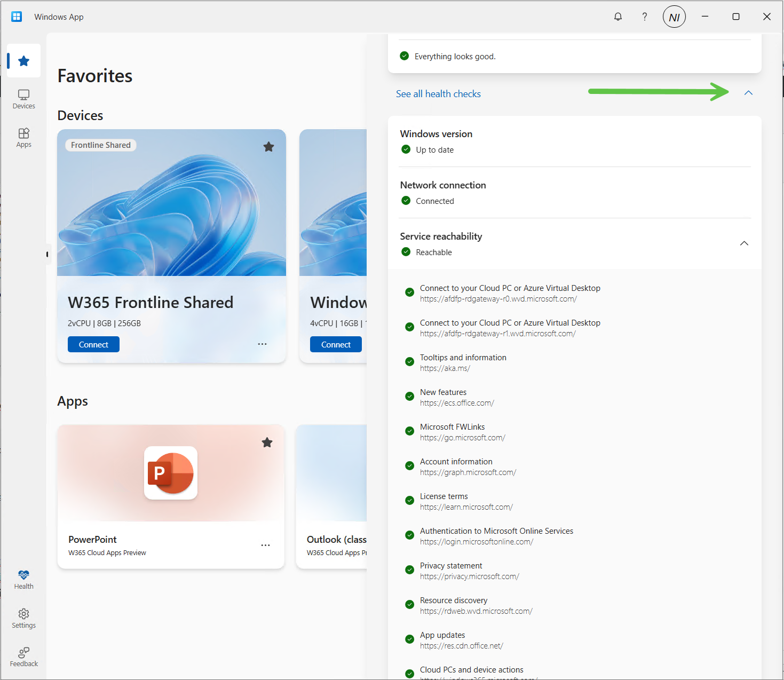Select the Favorites star in sidebar
784x680 pixels.
point(23,61)
